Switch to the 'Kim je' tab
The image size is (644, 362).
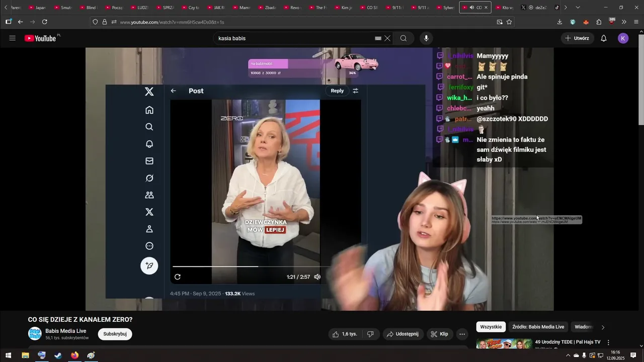(x=343, y=8)
